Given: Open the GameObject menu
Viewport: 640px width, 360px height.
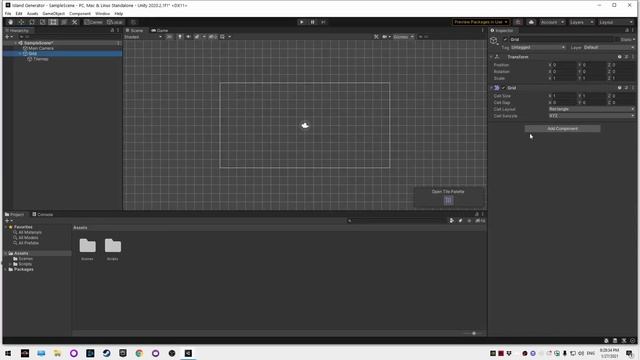Looking at the screenshot, I should click(x=53, y=13).
